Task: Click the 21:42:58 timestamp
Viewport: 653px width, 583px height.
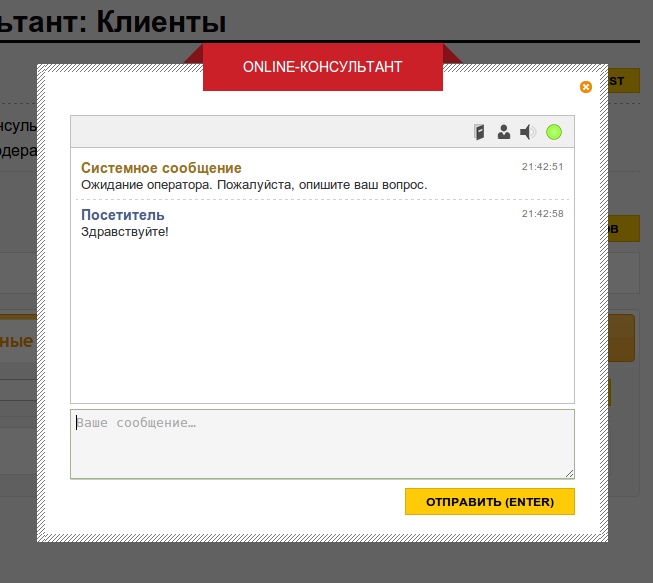Action: click(x=542, y=214)
